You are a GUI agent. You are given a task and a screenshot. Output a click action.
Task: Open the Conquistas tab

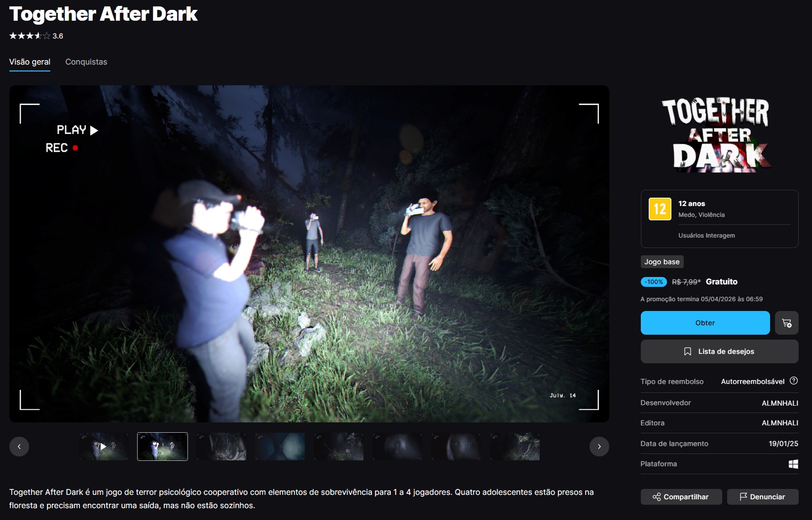tap(86, 62)
